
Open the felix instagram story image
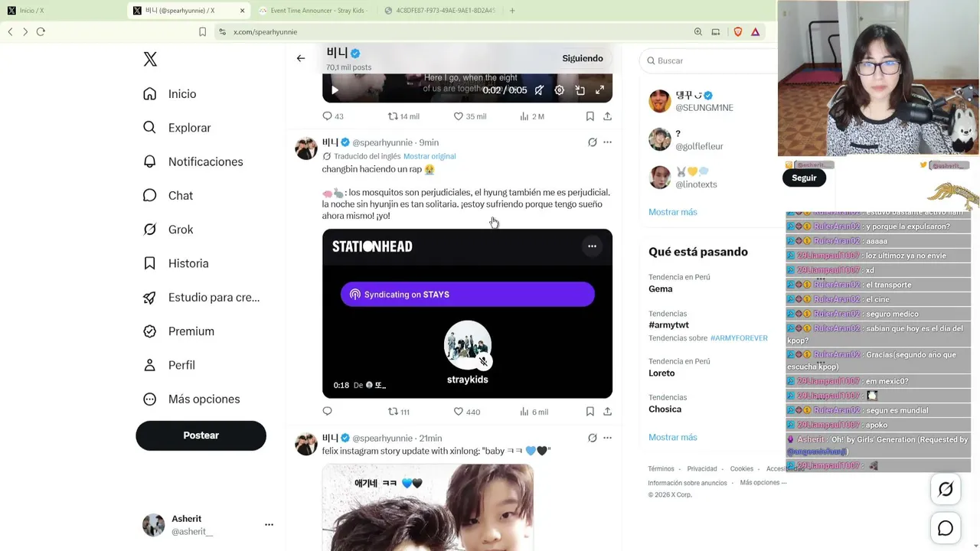pyautogui.click(x=428, y=507)
